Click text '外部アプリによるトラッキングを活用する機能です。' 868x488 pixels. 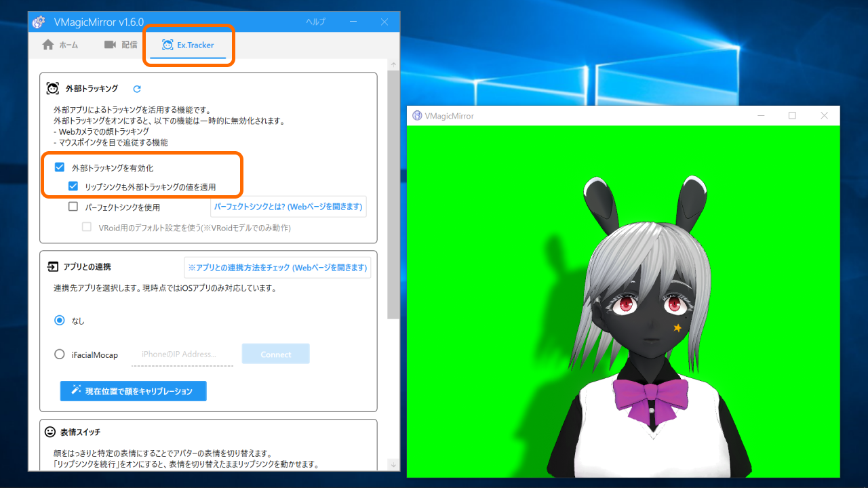[132, 110]
